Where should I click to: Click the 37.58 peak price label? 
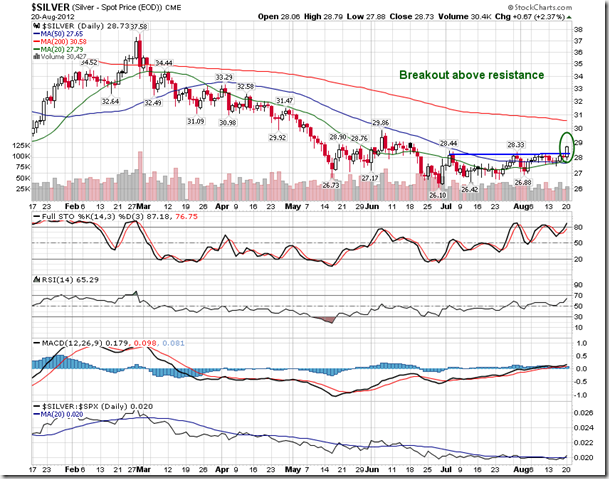(x=138, y=27)
